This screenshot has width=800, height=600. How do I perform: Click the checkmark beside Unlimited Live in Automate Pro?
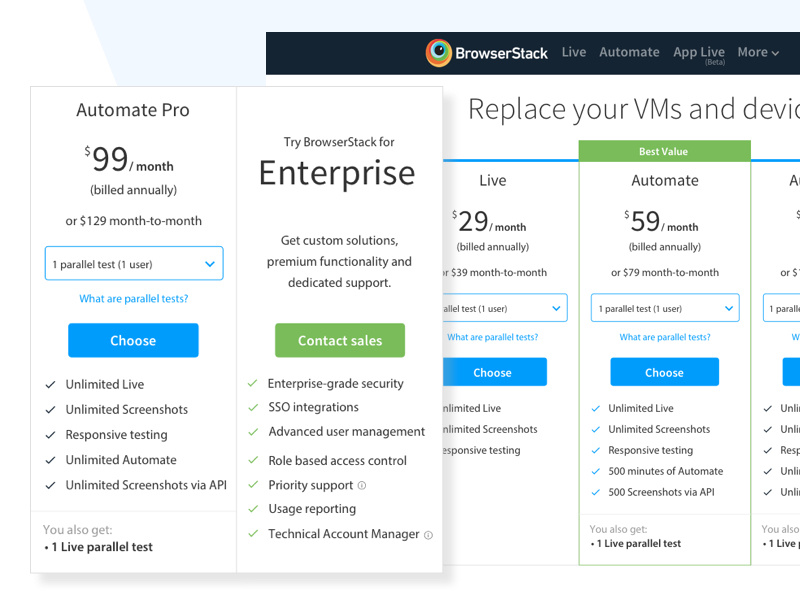click(50, 384)
